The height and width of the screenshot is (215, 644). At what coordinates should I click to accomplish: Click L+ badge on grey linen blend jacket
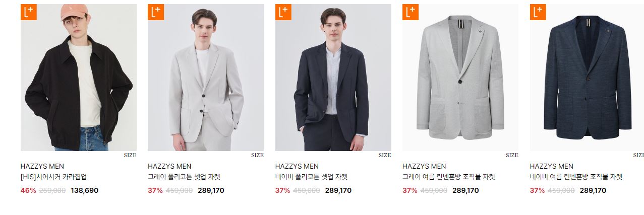[411, 12]
